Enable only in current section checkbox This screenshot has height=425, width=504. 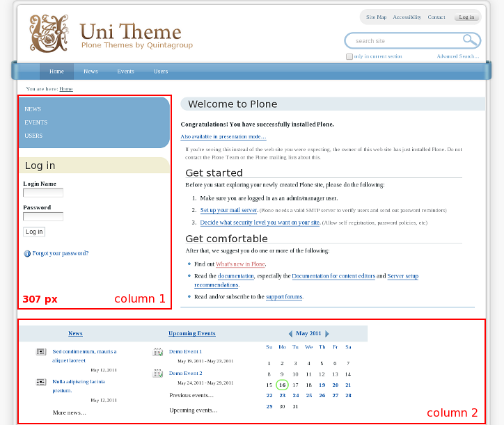point(349,56)
